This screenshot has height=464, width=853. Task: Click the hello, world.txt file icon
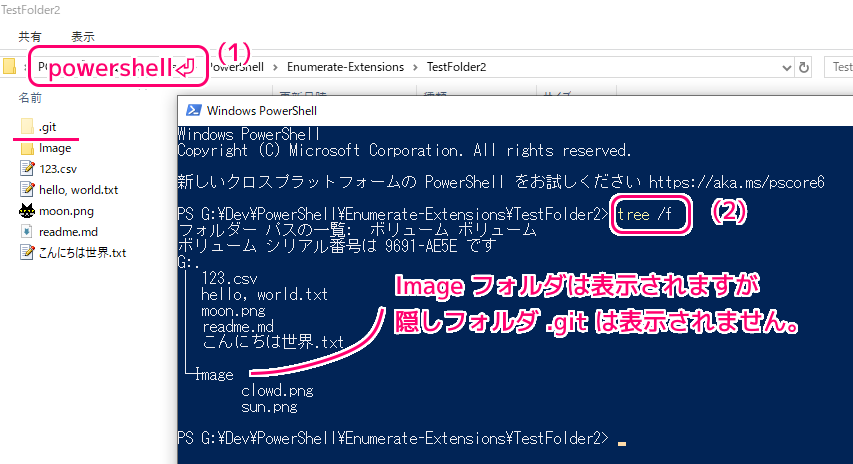[x=27, y=189]
